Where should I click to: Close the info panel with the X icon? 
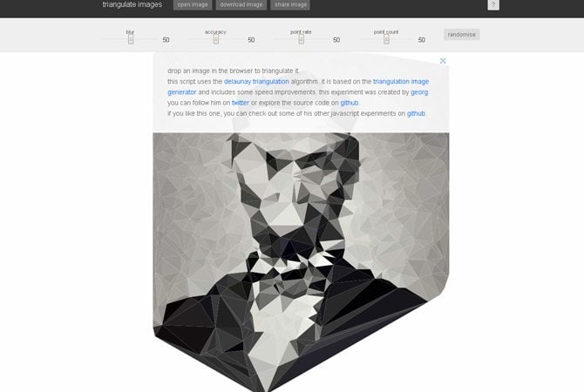click(443, 61)
